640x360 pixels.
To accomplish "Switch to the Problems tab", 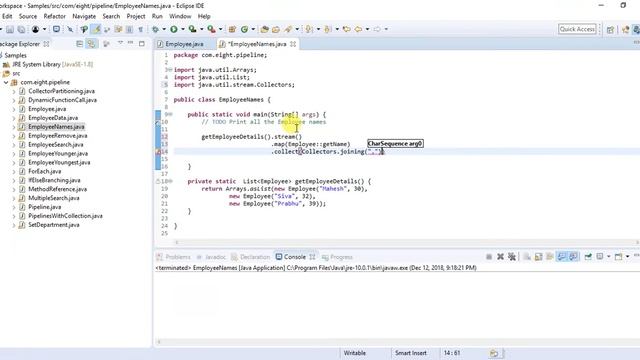I will pos(178,257).
